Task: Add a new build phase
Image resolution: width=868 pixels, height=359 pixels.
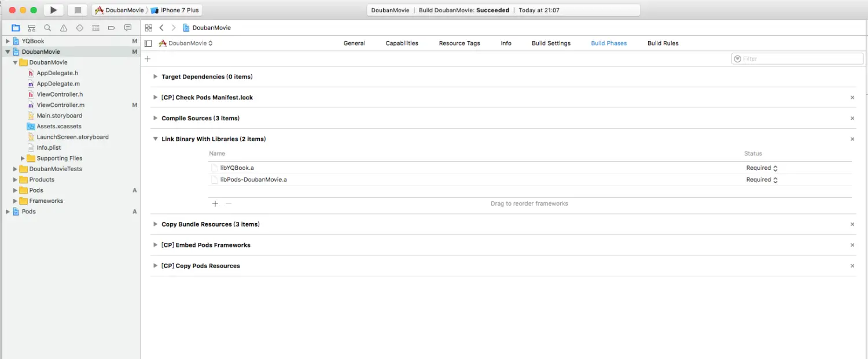Action: pyautogui.click(x=148, y=59)
